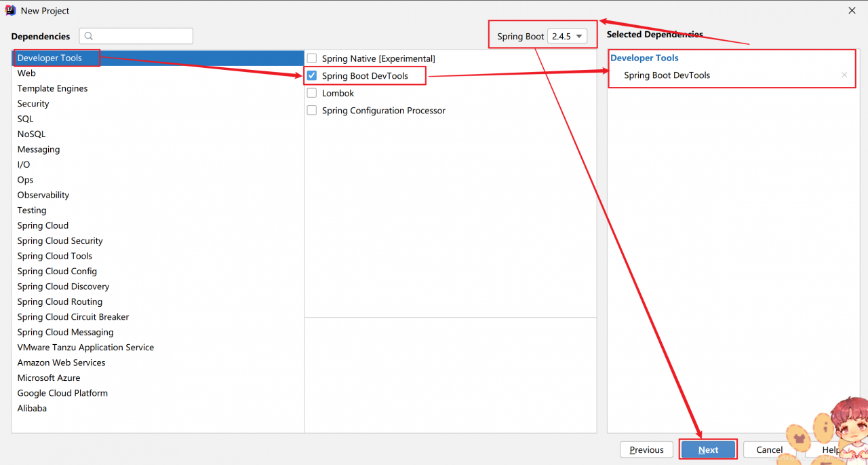Click the Lombok dependency label
This screenshot has height=465, width=868.
pyautogui.click(x=338, y=93)
